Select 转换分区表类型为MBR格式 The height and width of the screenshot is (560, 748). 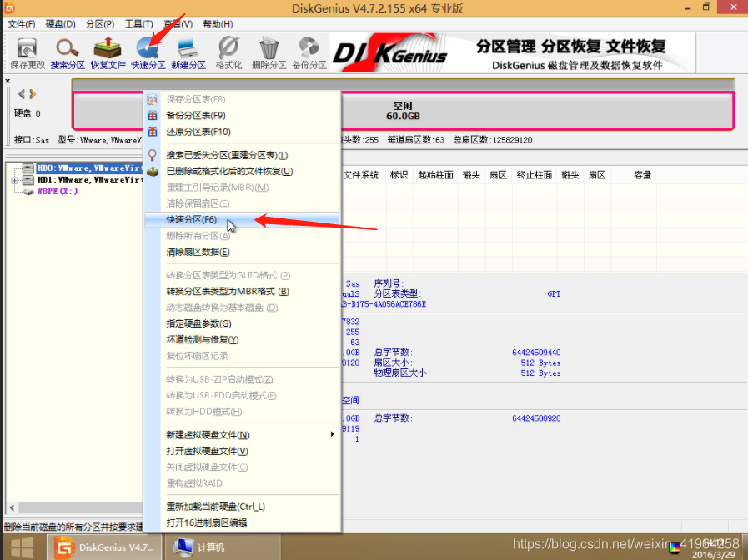pyautogui.click(x=228, y=291)
